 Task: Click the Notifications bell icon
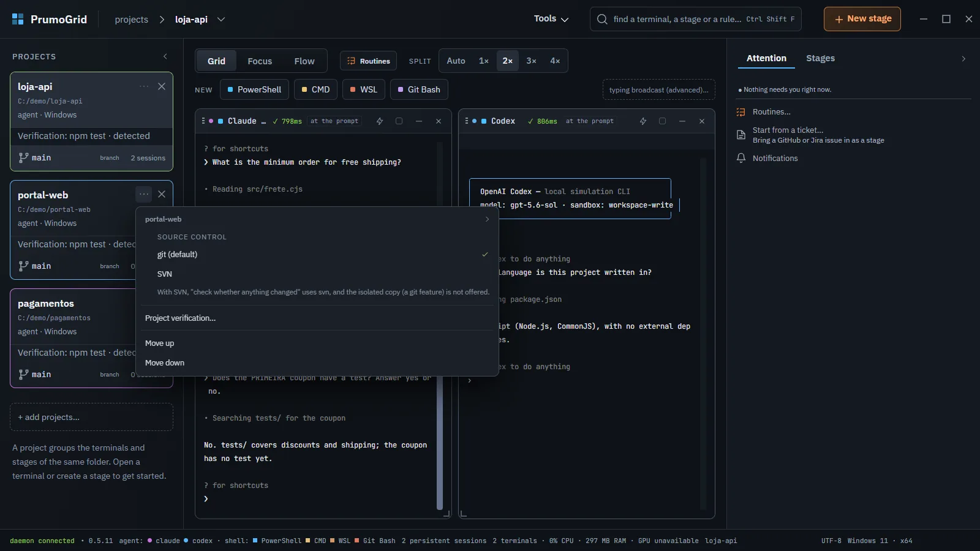(741, 158)
